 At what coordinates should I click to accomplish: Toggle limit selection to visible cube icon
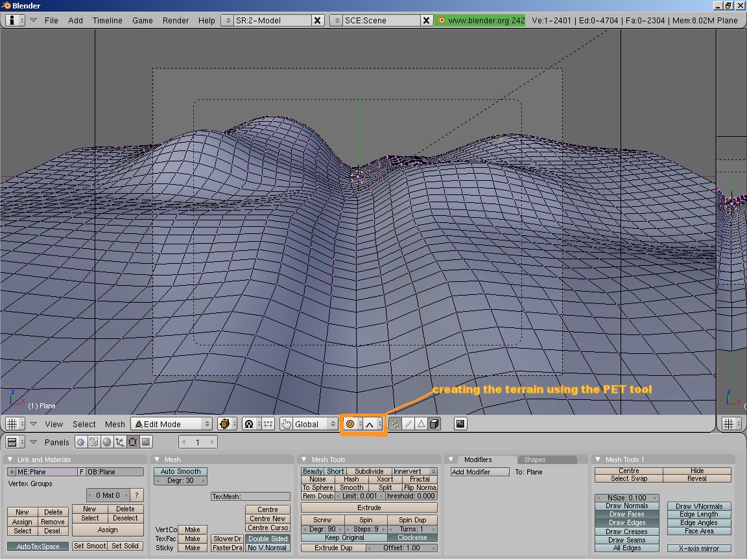coord(434,424)
